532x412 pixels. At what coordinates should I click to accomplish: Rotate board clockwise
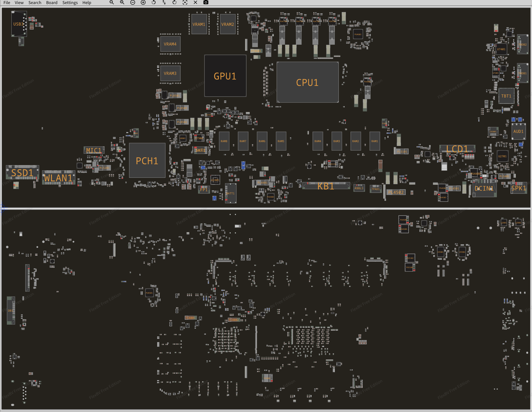pos(175,2)
